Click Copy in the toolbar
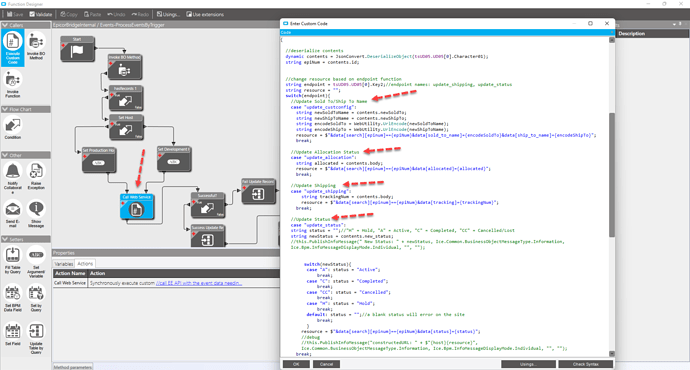The width and height of the screenshot is (690, 370). [69, 15]
